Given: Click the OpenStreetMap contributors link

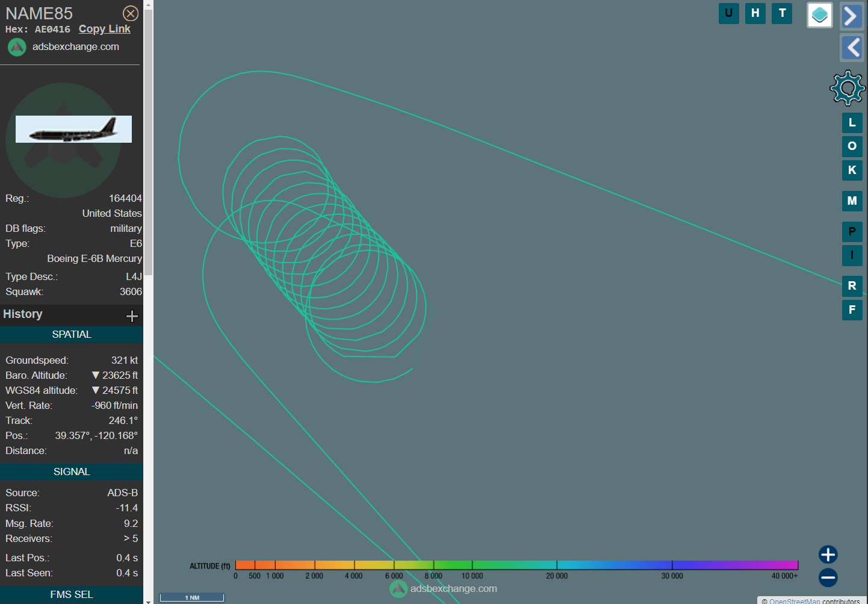Looking at the screenshot, I should 795,601.
